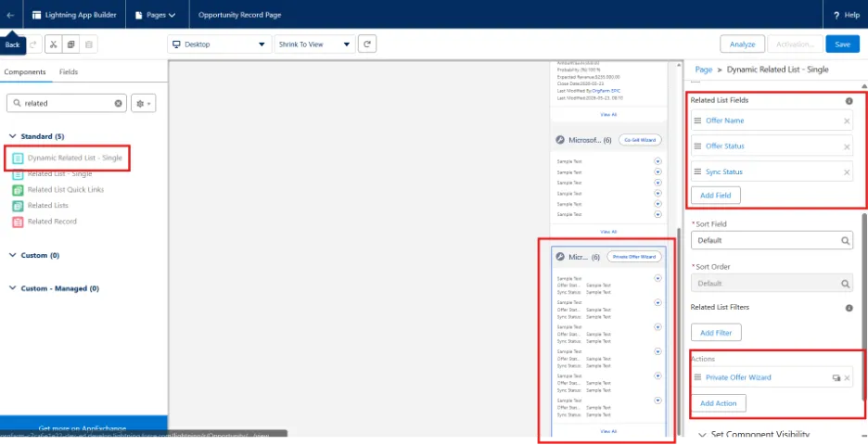Click the Related Lists teal icon
Screen dimensions: 868x445
click(x=18, y=206)
